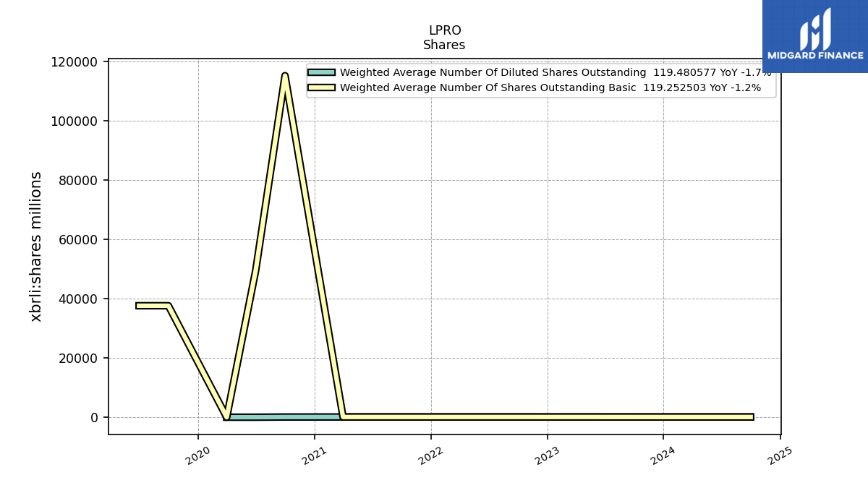Click the 2022 x-axis label
The height and width of the screenshot is (488, 868).
430,455
